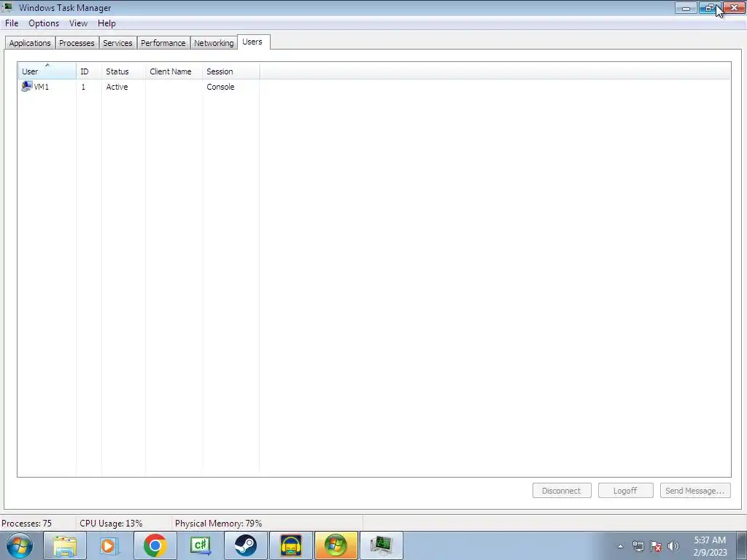Click the VM1 user icon
The width and height of the screenshot is (747, 560).
tap(27, 87)
